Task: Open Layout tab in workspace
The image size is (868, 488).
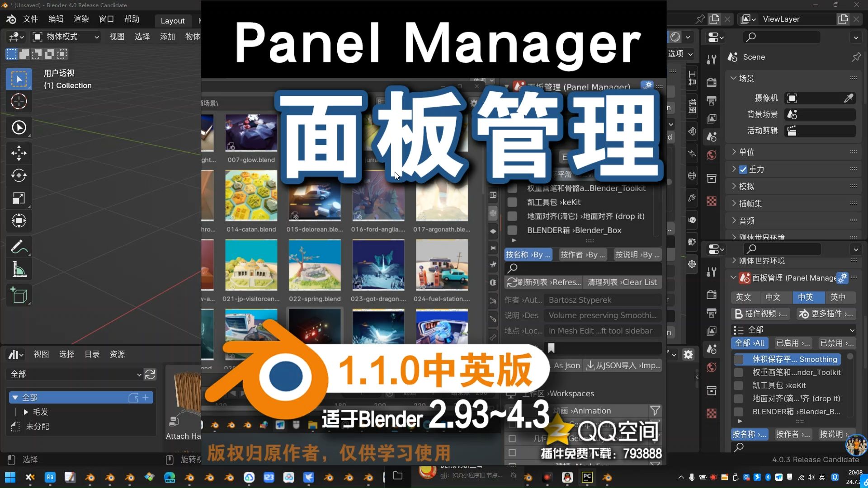Action: point(172,20)
